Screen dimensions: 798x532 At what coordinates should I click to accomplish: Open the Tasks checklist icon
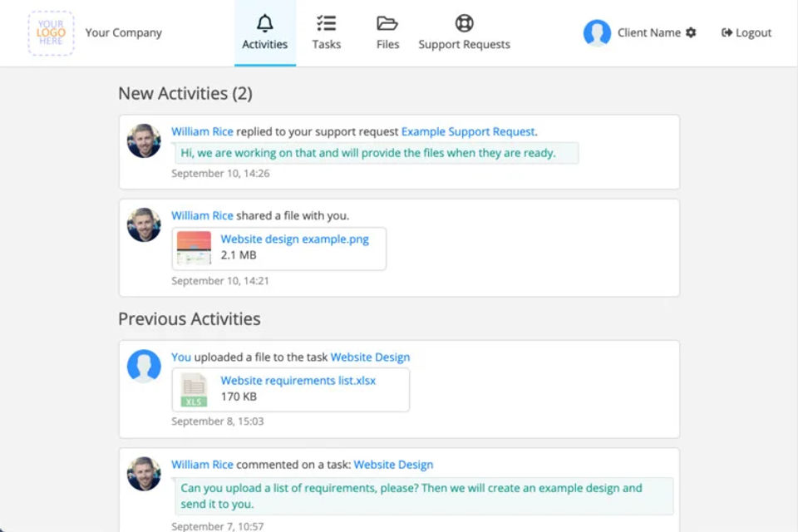(x=326, y=23)
